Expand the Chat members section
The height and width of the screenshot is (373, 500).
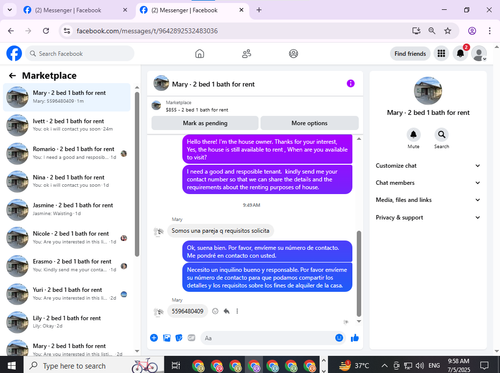pyautogui.click(x=428, y=183)
